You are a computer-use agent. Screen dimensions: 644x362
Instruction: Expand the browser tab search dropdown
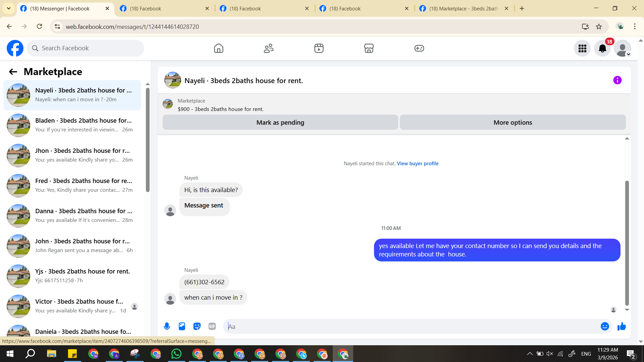[9, 8]
